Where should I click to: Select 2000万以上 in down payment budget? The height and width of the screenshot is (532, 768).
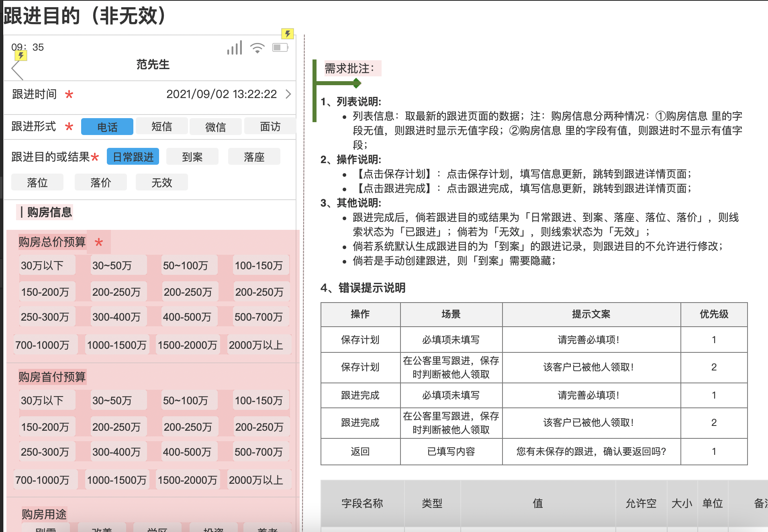pos(259,480)
